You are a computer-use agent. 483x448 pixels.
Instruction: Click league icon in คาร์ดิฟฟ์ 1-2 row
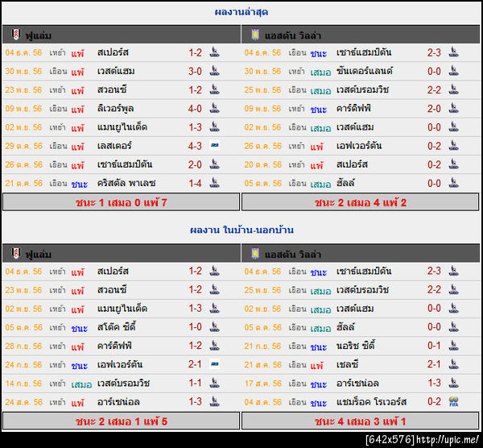(214, 346)
